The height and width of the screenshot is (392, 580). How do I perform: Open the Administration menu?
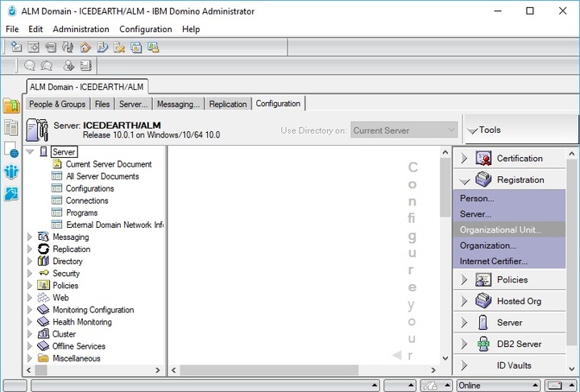coord(81,29)
